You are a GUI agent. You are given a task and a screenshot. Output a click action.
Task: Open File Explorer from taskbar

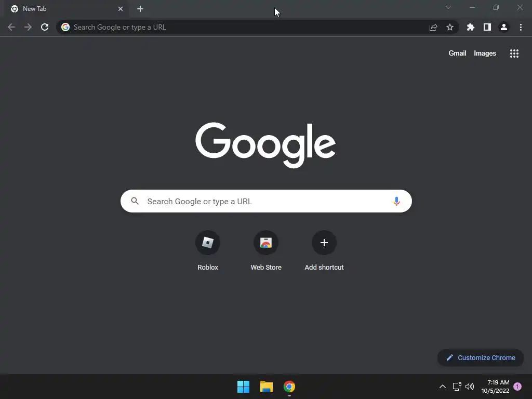click(x=267, y=387)
